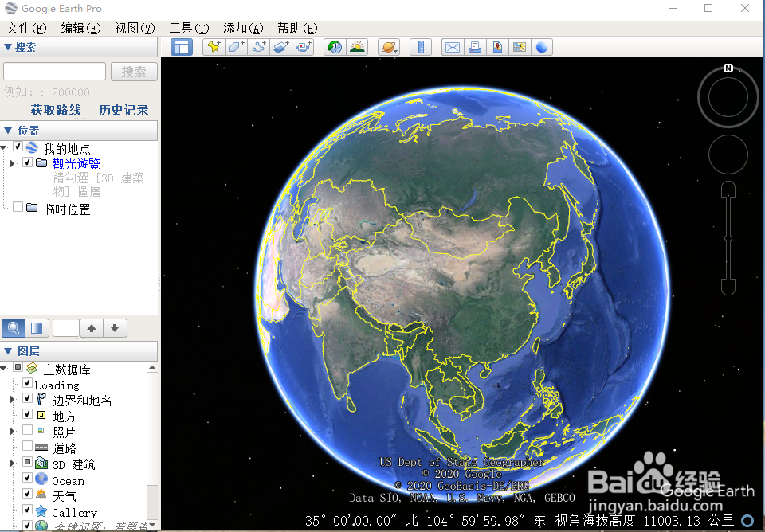This screenshot has width=765, height=532.
Task: Click the 我的地点 globe icon
Action: 32,147
